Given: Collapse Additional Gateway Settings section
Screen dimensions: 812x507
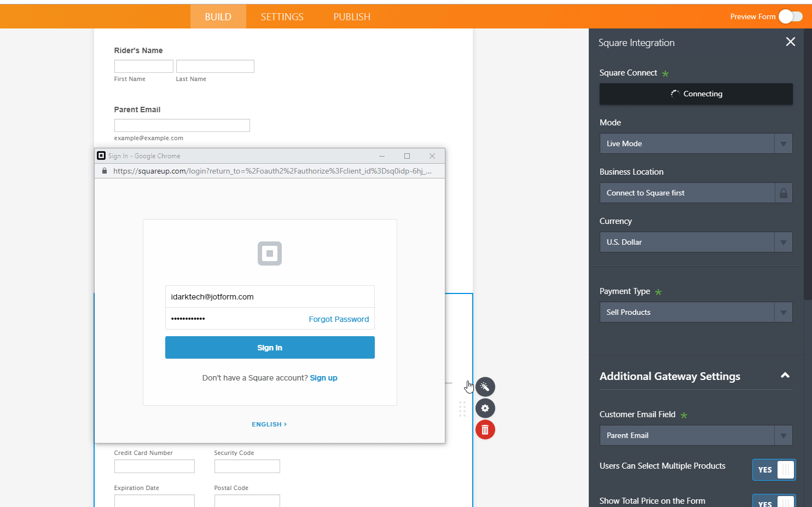Looking at the screenshot, I should [x=785, y=376].
